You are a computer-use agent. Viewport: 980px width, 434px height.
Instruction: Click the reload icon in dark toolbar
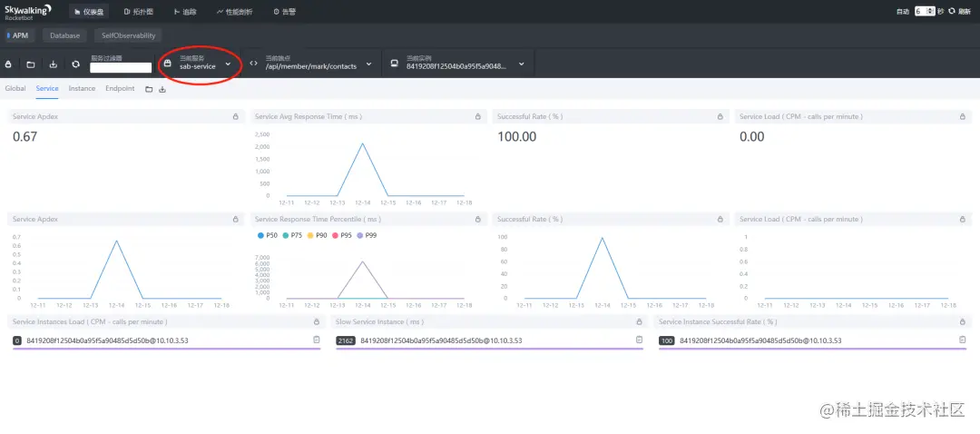point(75,64)
